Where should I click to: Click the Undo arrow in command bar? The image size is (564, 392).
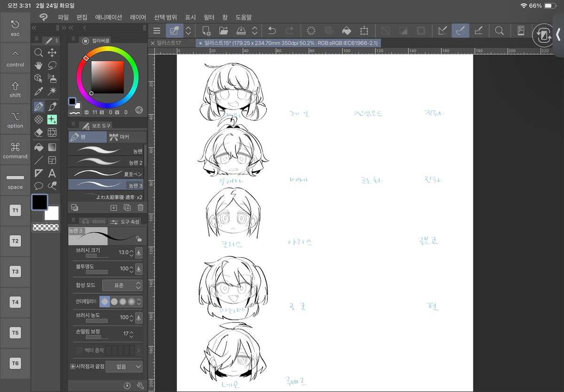(x=272, y=31)
